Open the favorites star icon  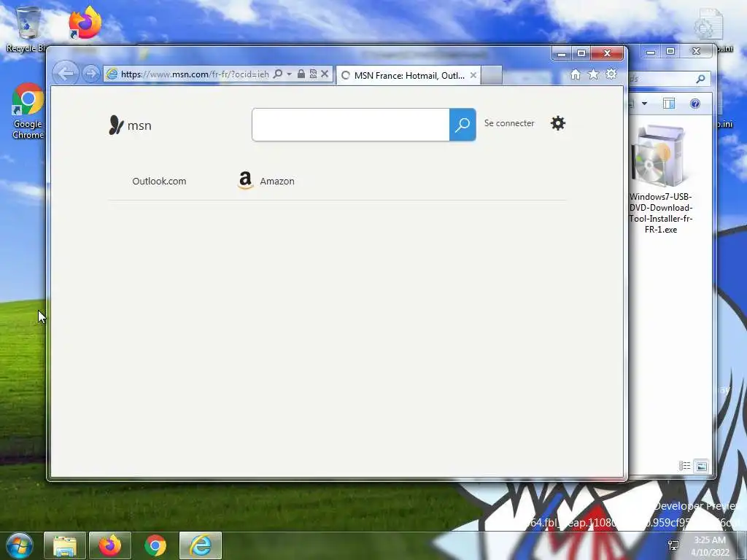point(593,74)
